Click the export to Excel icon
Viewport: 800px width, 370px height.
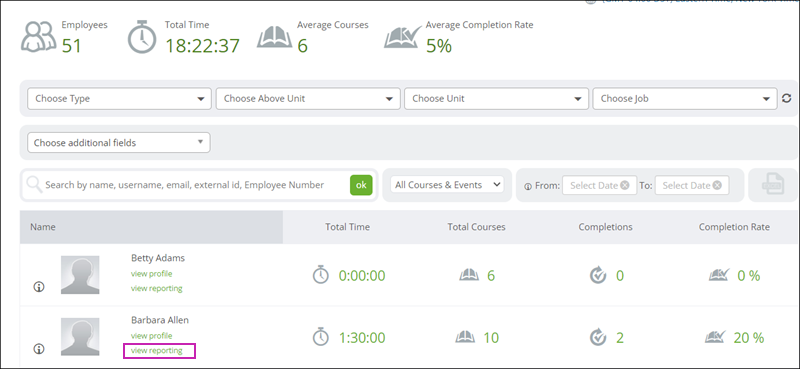tap(772, 185)
